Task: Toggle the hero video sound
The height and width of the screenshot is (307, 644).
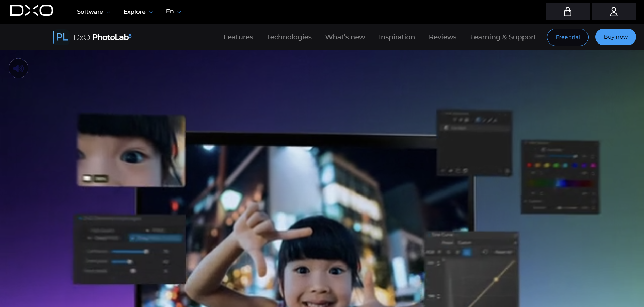Action: (18, 68)
